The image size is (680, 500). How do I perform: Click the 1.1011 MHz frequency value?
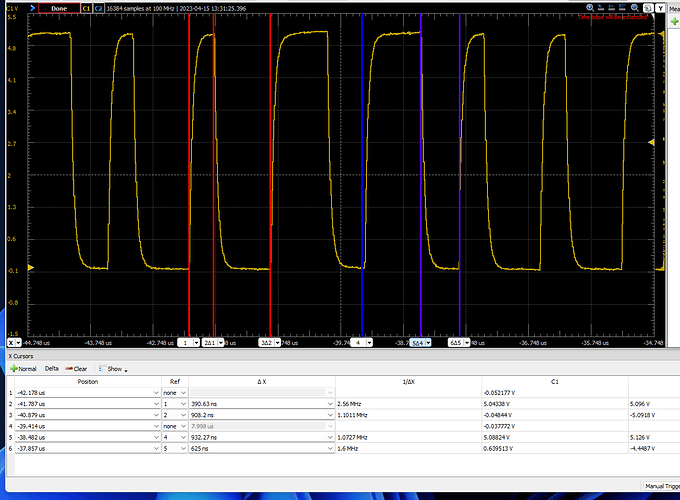click(x=352, y=415)
